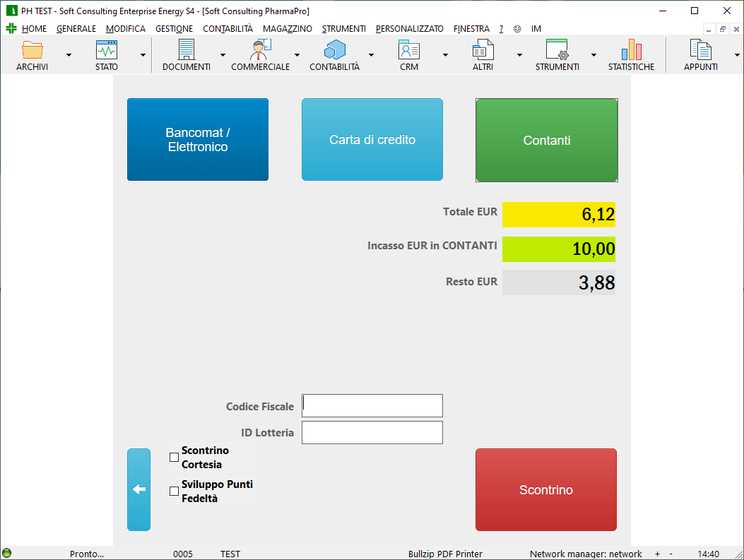Open the STRUMENTI menu bar item

(x=344, y=29)
